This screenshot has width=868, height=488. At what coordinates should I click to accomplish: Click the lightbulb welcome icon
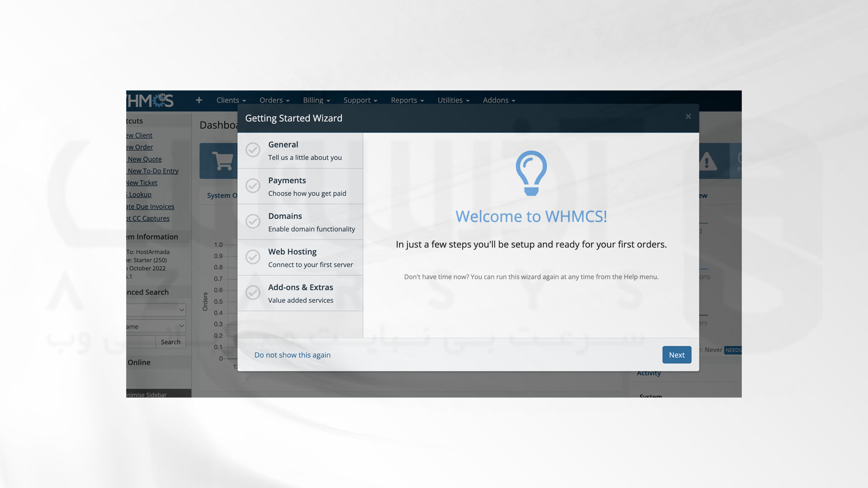point(531,174)
